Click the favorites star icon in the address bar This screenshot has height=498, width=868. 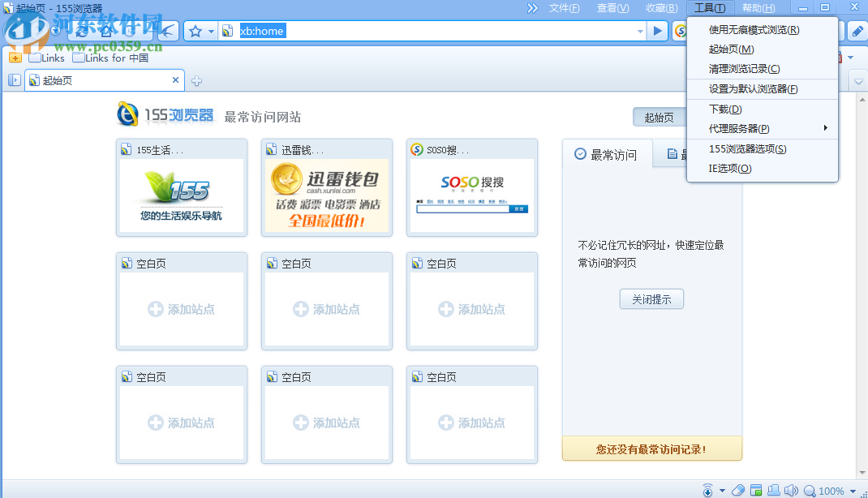(196, 32)
